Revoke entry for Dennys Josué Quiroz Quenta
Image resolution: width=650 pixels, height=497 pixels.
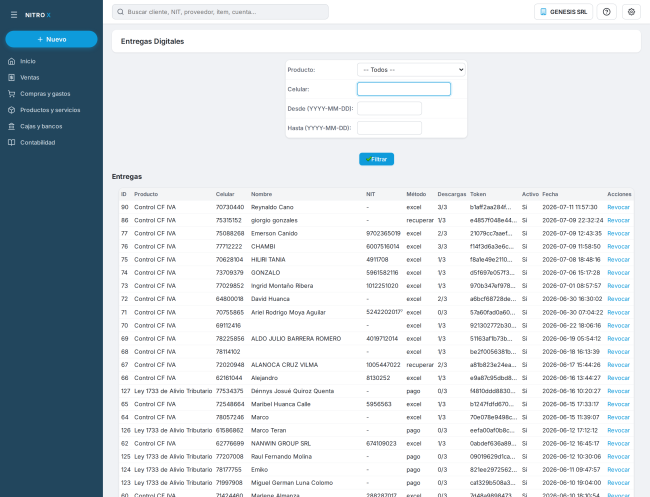pos(618,391)
